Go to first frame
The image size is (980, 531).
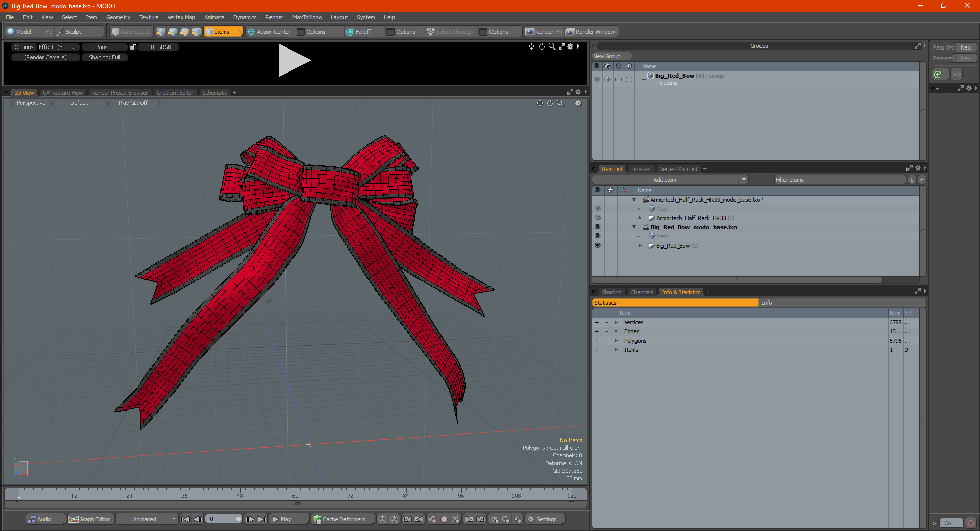(186, 519)
